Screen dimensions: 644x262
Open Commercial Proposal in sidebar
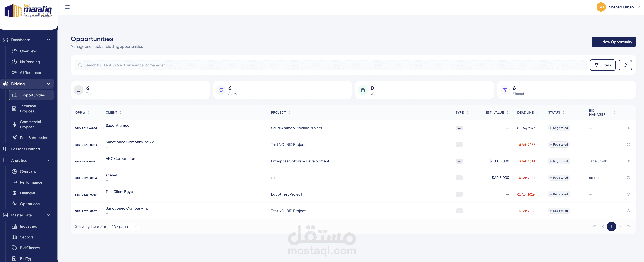[30, 124]
